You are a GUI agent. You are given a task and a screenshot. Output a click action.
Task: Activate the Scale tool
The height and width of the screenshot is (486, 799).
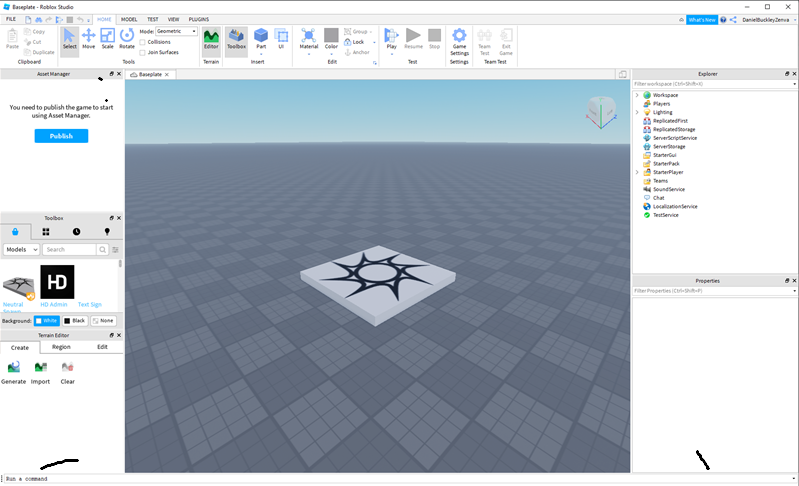tap(108, 39)
